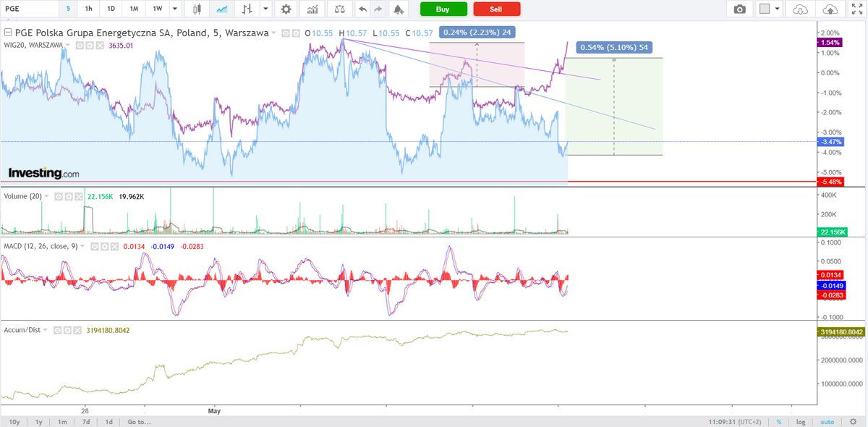
Task: Click the PGE symbol search field
Action: point(28,9)
